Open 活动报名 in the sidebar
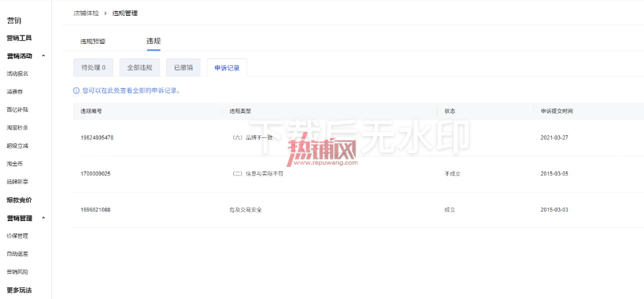 [x=17, y=74]
